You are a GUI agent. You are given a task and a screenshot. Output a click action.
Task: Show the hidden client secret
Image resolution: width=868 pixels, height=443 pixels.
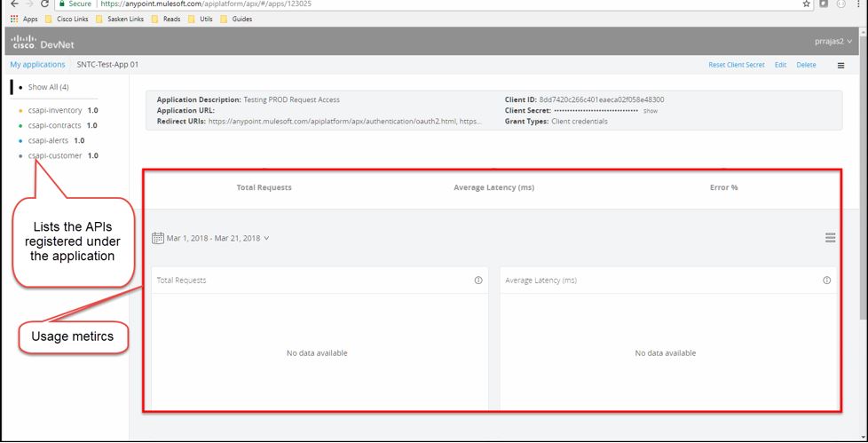click(x=651, y=111)
